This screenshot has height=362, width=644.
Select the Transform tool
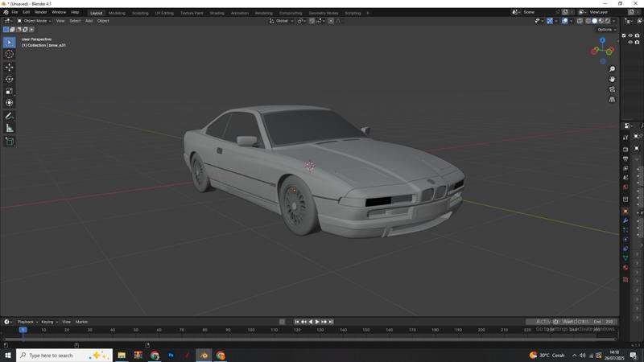coord(10,103)
